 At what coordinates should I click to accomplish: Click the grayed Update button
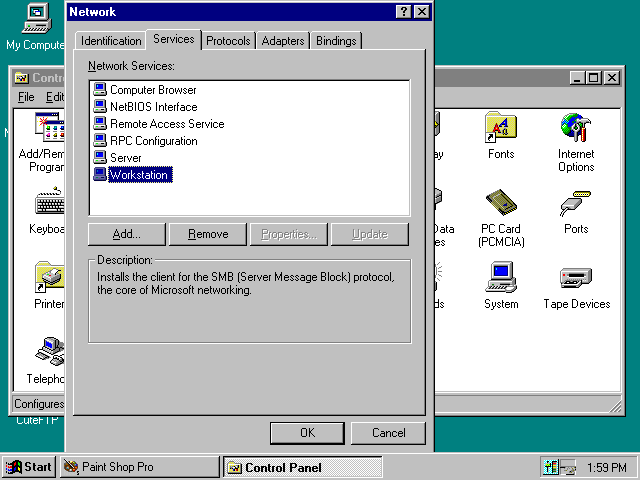[369, 234]
